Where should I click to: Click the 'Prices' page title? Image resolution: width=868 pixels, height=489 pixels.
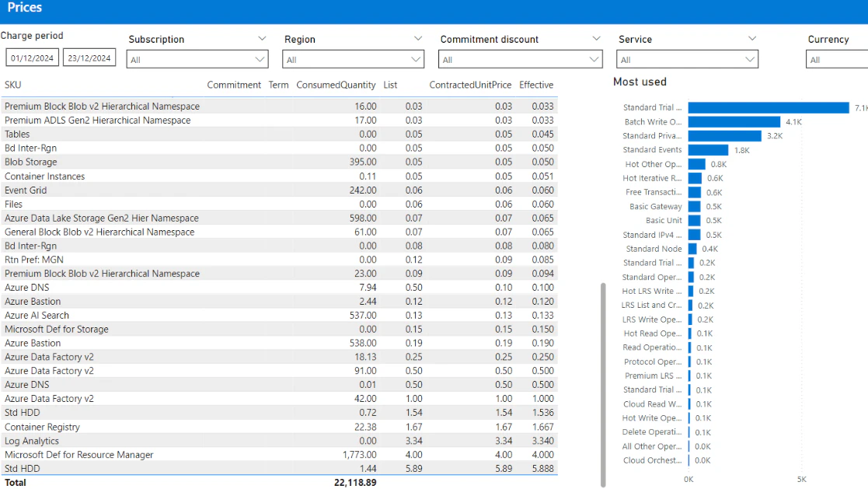24,8
